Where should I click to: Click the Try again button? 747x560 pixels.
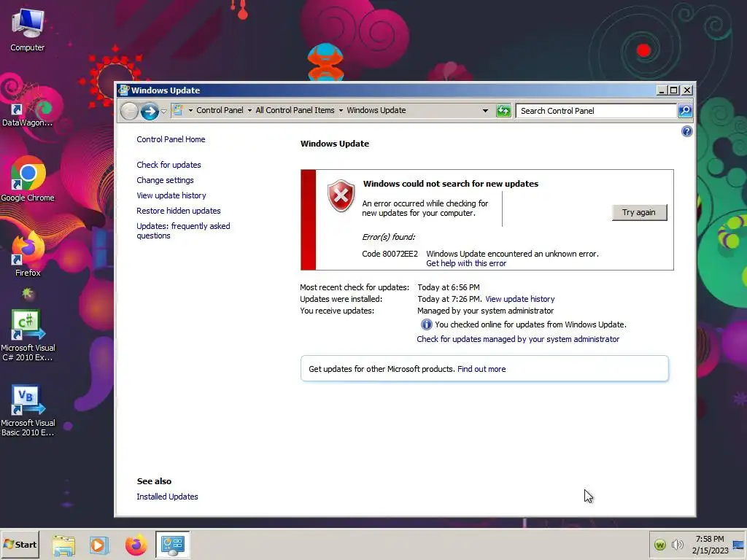pyautogui.click(x=639, y=212)
